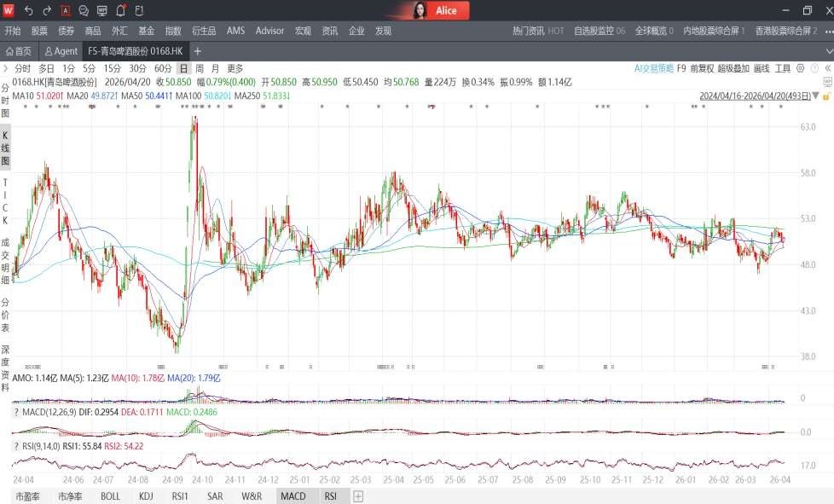Image resolution: width=834 pixels, height=504 pixels.
Task: Open the 衍生品 menu
Action: coord(204,31)
